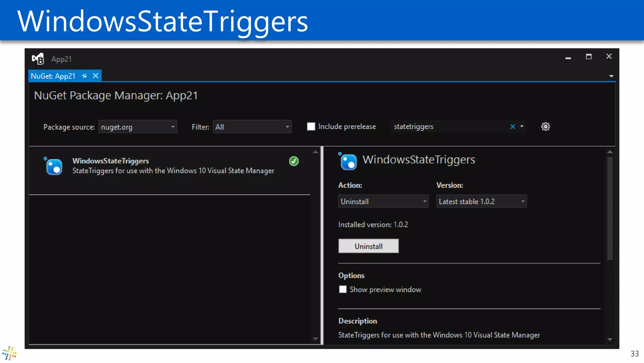This screenshot has height=363, width=644.
Task: Close the App21 window
Action: coord(609,56)
